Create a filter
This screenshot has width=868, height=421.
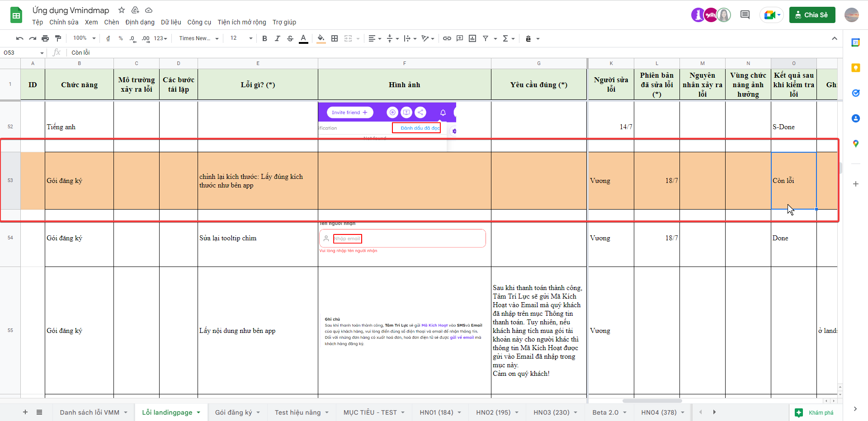tap(486, 38)
